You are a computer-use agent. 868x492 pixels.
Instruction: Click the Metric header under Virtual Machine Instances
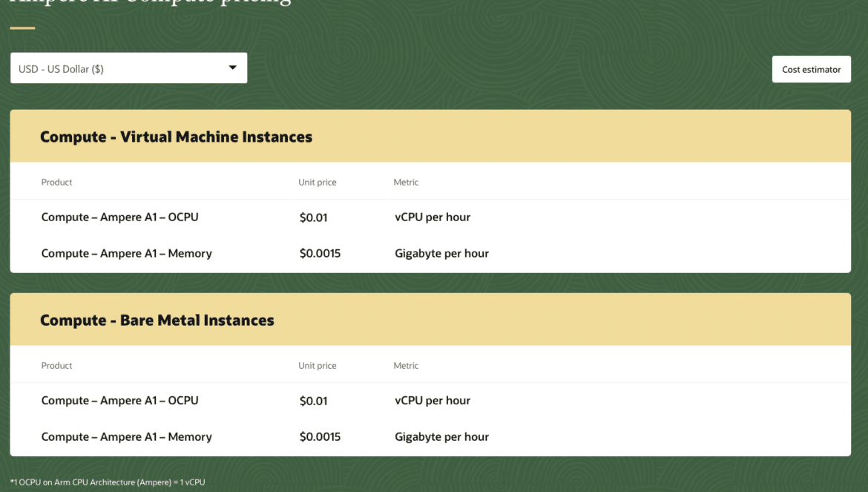tap(406, 182)
